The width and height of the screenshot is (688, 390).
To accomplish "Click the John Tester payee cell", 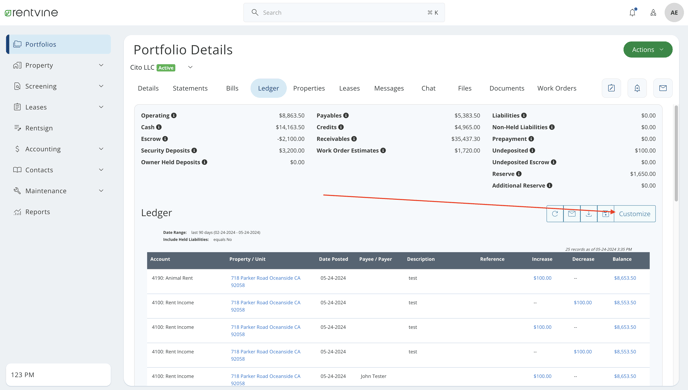I will [x=373, y=376].
